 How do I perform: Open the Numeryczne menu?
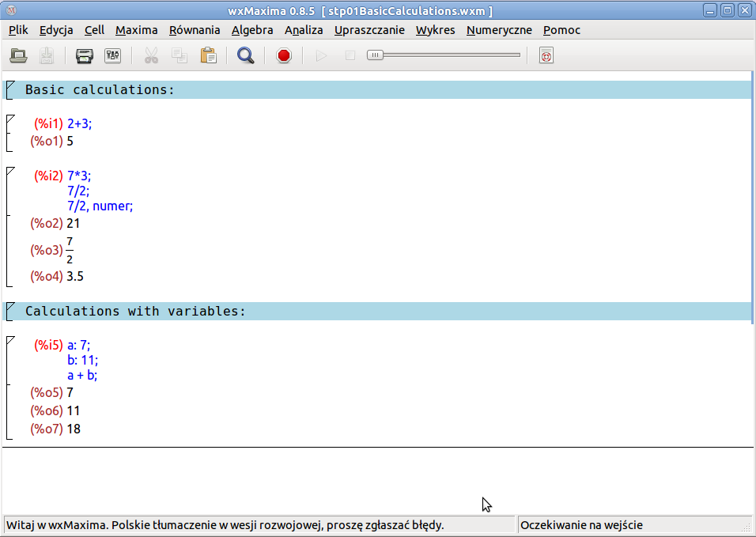[x=499, y=30]
